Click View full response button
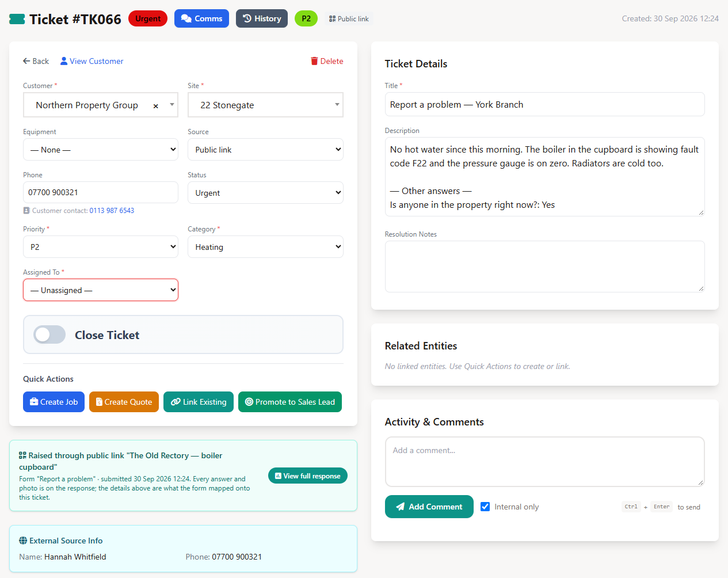This screenshot has height=578, width=728. click(x=308, y=476)
